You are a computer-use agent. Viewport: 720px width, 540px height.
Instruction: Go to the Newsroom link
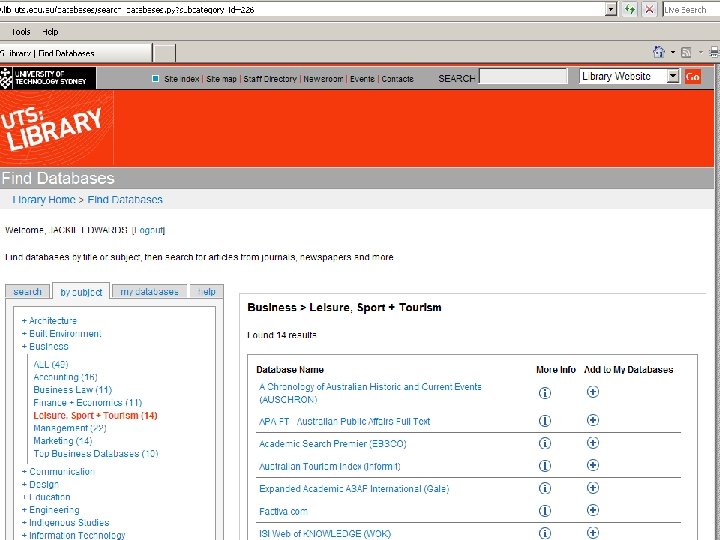(x=323, y=79)
